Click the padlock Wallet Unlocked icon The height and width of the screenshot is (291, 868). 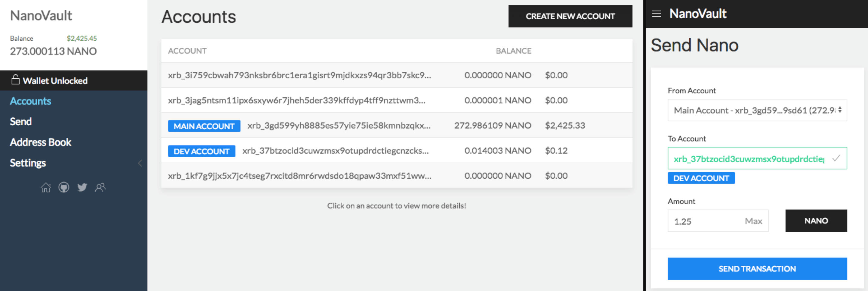tap(15, 80)
